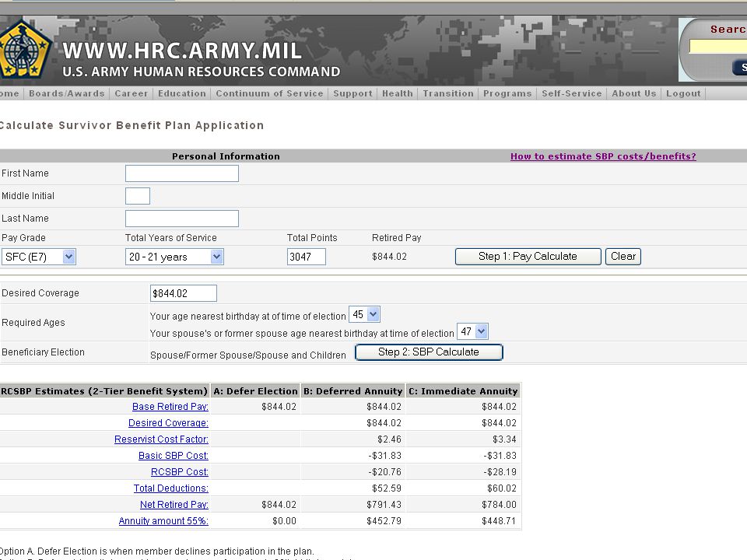
Task: Click the $791.43 net retired pay value
Action: point(384,504)
